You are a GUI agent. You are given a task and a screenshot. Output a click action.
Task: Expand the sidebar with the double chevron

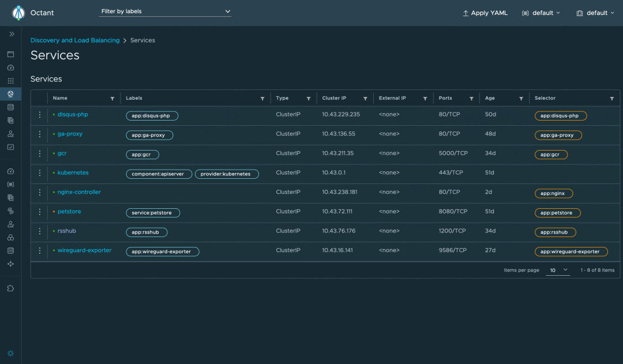pos(12,34)
